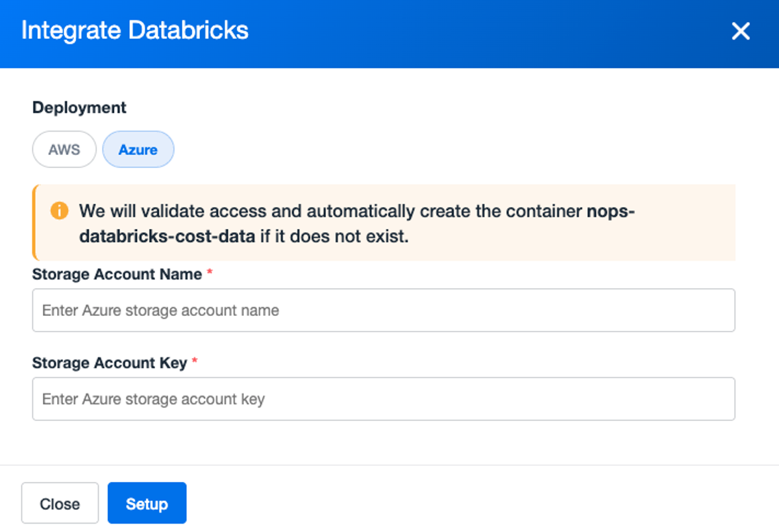Click the Storage Account Key label

[x=110, y=363]
